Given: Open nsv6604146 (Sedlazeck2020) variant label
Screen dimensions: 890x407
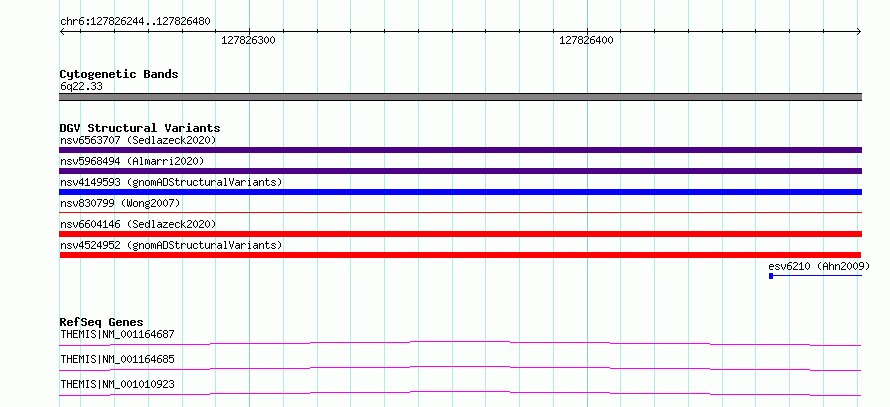Looking at the screenshot, I should pos(138,224).
